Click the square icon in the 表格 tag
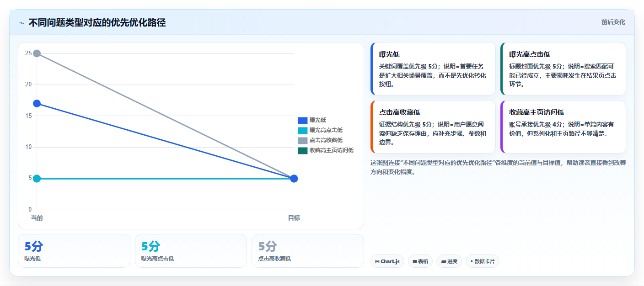This screenshot has height=286, width=644. pos(414,262)
